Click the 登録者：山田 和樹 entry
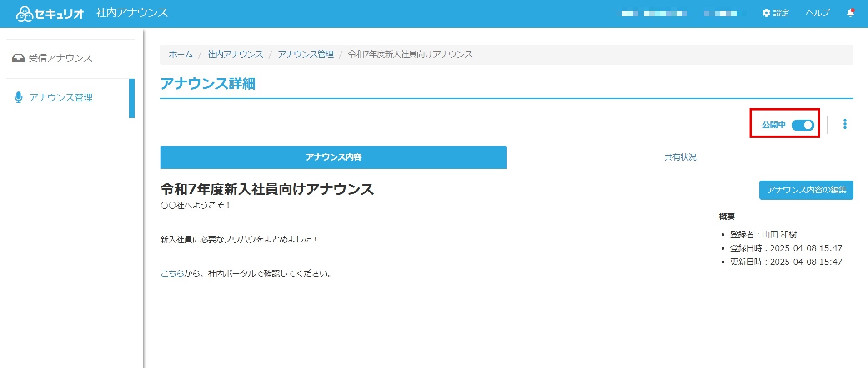 (x=763, y=235)
